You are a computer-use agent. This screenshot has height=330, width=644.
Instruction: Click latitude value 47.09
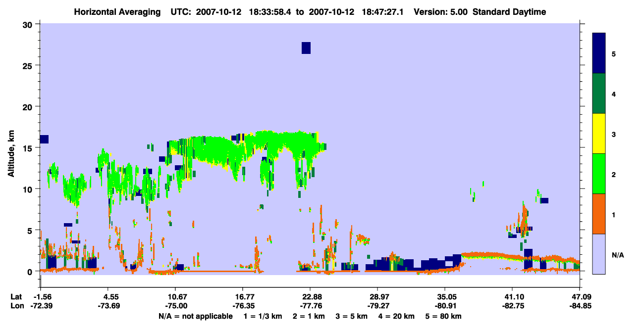click(x=580, y=297)
